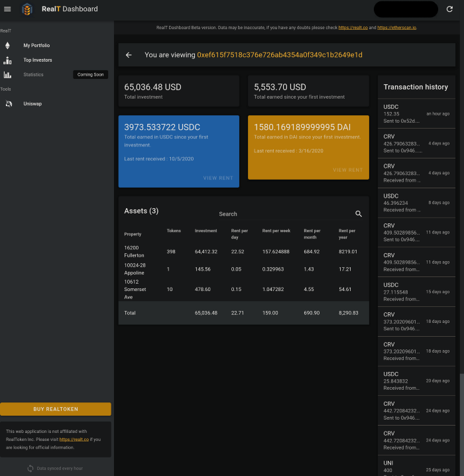The width and height of the screenshot is (464, 476).
Task: Click the Uniswap unicorn icon
Action: pos(8,104)
